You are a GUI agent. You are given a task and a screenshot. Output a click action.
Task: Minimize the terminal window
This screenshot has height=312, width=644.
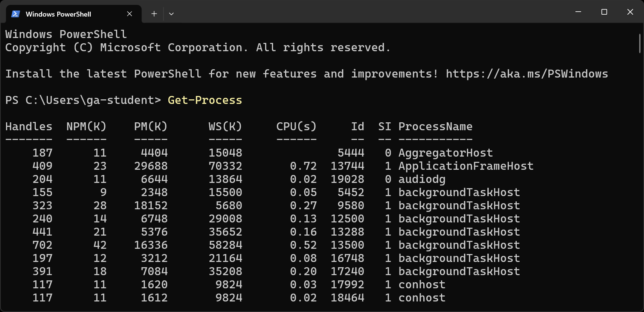[x=578, y=12]
